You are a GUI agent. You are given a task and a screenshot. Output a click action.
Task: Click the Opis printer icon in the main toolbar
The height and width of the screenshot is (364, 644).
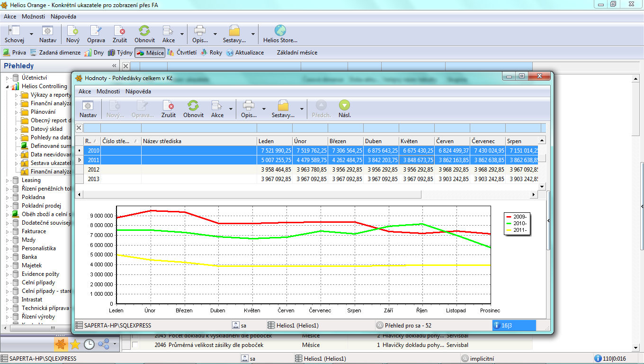pos(200,31)
